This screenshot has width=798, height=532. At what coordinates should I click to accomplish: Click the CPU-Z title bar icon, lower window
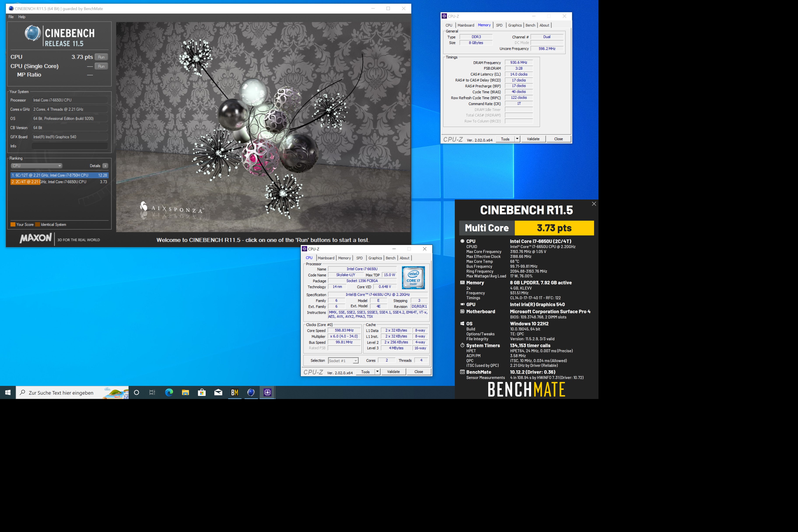tap(304, 249)
